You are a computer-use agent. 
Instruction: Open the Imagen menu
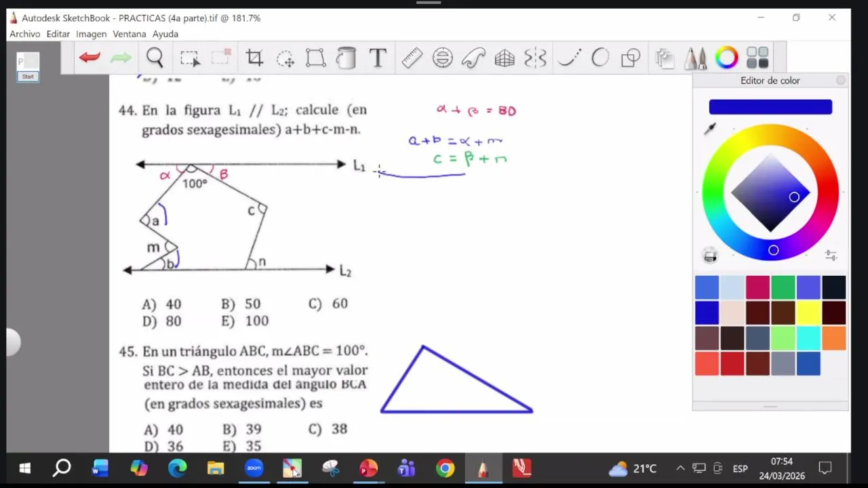pyautogui.click(x=92, y=34)
